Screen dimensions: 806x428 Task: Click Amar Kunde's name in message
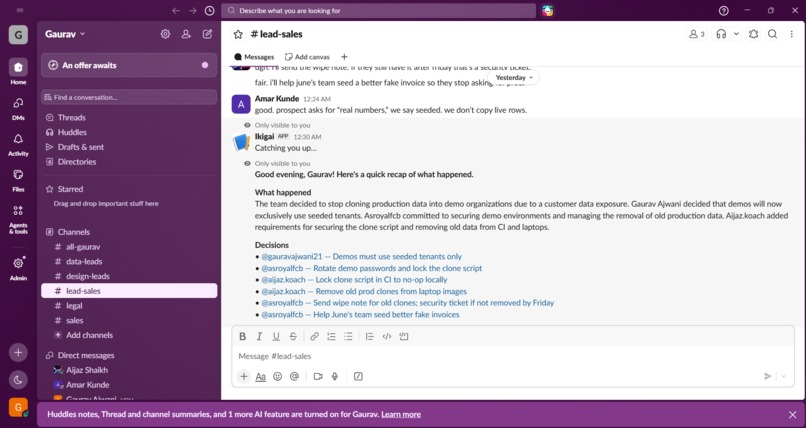277,98
